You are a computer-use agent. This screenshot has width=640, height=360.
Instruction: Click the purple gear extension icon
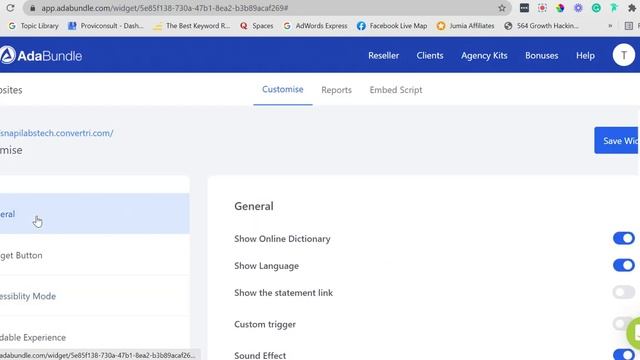point(578,8)
